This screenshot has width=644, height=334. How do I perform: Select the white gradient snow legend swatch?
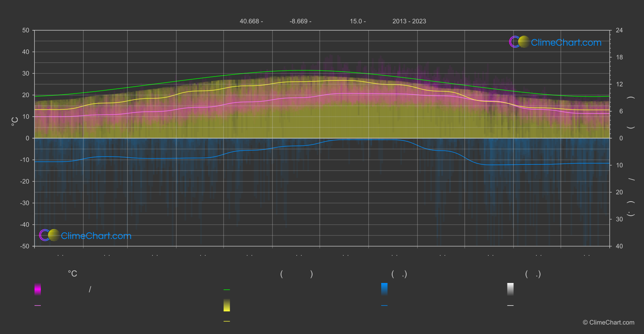pos(511,289)
